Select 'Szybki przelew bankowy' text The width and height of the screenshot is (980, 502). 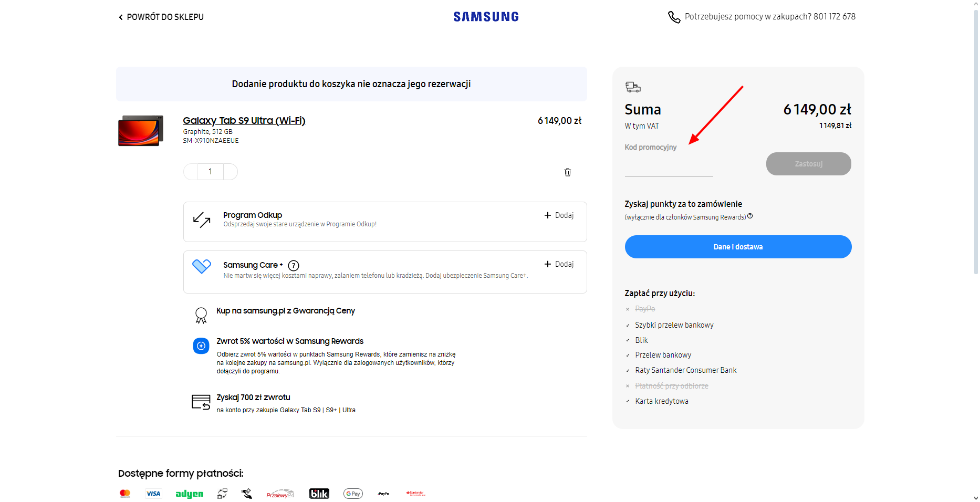click(674, 325)
